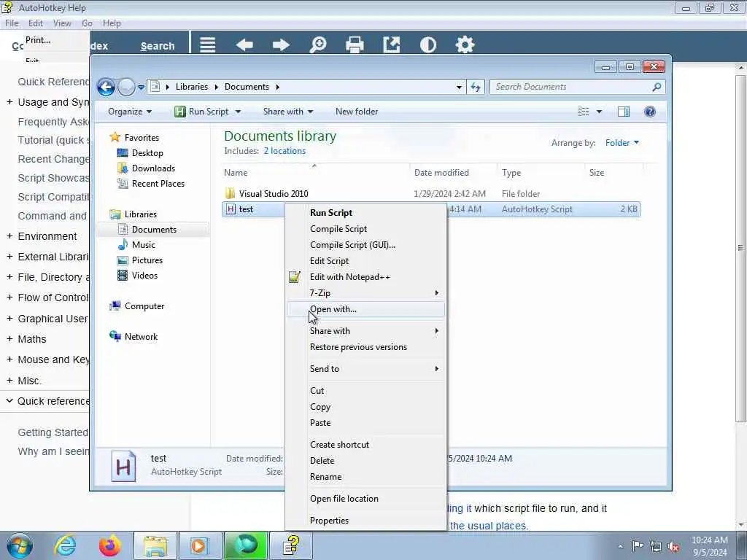Select the Visual Studio 2010 folder icon
The width and height of the screenshot is (747, 560).
230,193
